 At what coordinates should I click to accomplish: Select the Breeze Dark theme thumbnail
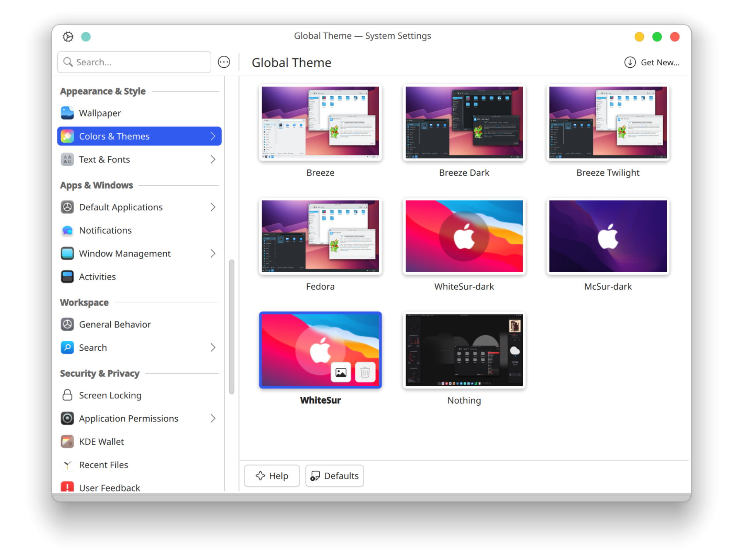464,123
